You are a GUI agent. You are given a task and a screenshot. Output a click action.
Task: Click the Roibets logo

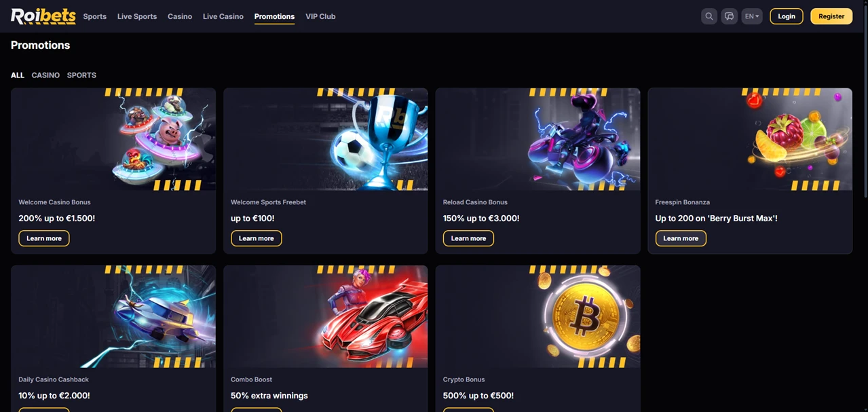click(x=43, y=16)
